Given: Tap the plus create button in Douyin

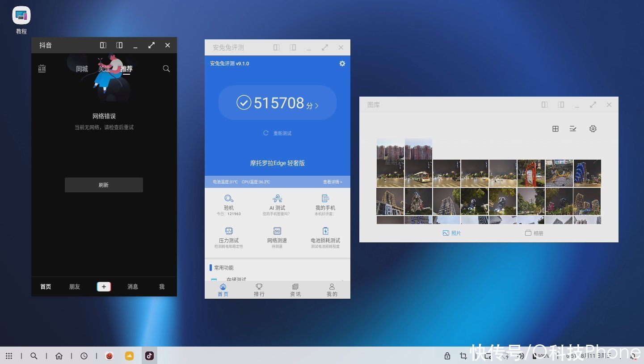Looking at the screenshot, I should [x=104, y=287].
